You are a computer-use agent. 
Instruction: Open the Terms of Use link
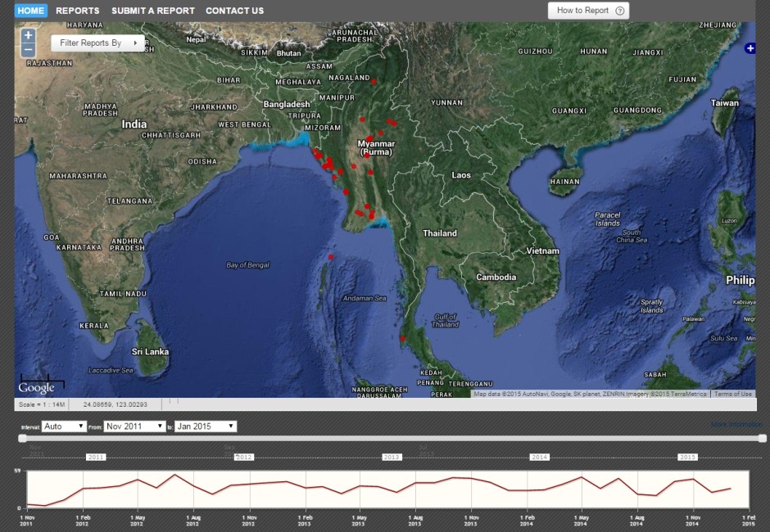pos(732,394)
